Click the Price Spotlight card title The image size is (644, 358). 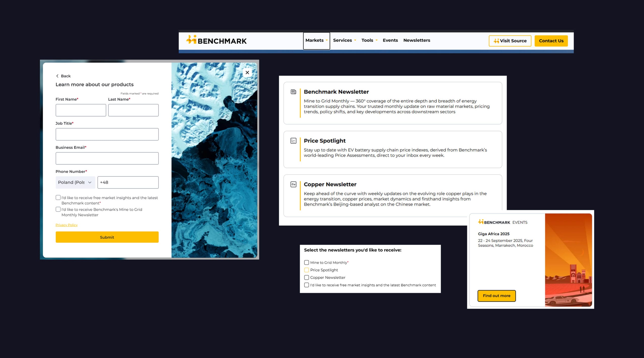pos(325,141)
